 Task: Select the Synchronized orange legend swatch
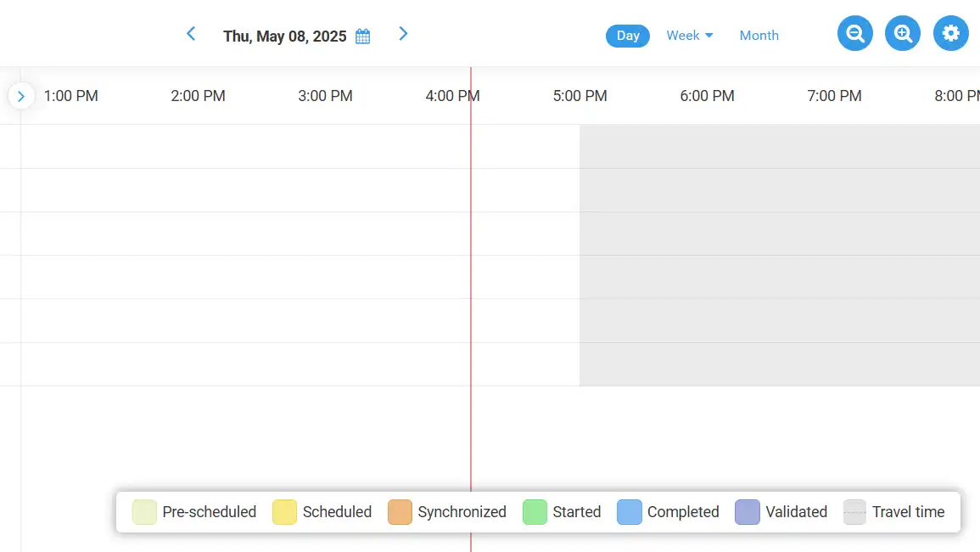point(400,512)
